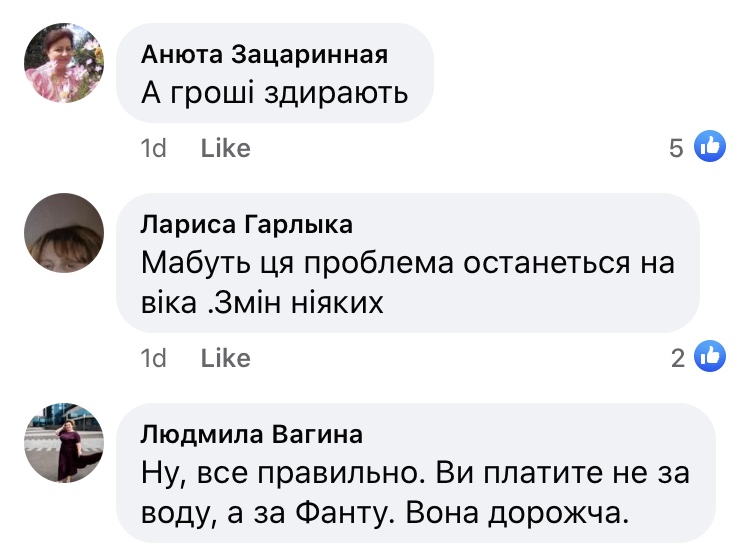The width and height of the screenshot is (750, 546).
Task: Open Людмила Вагина's profile picture
Action: click(64, 444)
